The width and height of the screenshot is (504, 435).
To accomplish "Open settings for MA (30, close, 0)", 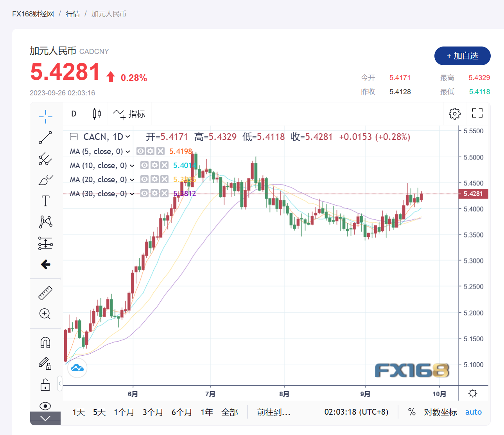I will (x=154, y=193).
